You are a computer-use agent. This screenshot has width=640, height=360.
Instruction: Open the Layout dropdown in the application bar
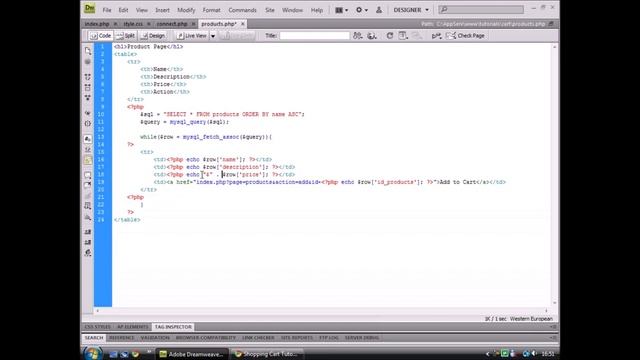(341, 10)
